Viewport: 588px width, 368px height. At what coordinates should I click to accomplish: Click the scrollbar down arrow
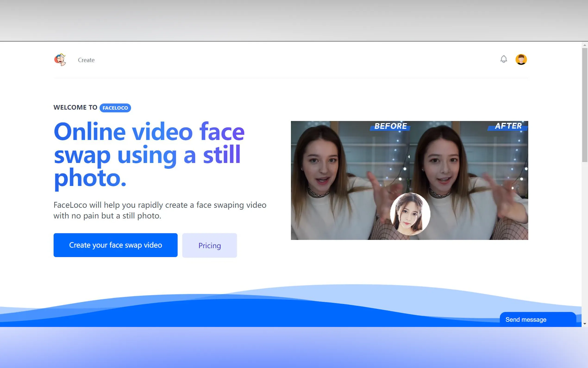tap(585, 324)
